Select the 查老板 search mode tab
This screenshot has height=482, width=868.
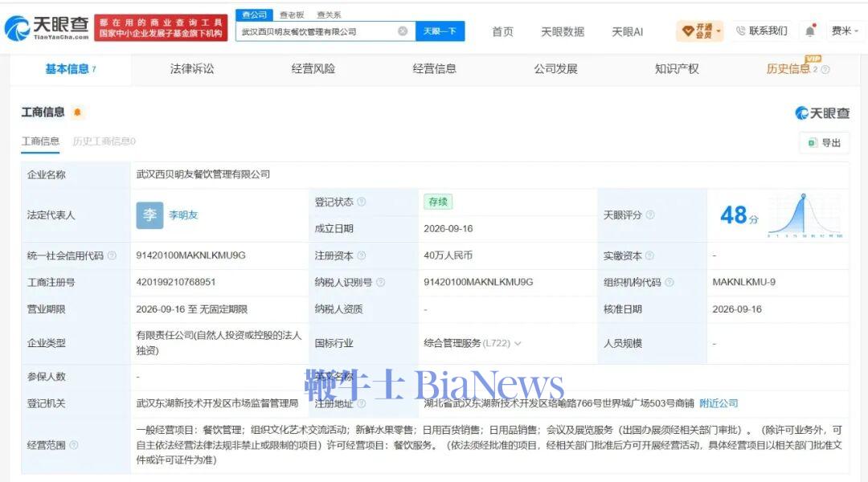tap(292, 15)
